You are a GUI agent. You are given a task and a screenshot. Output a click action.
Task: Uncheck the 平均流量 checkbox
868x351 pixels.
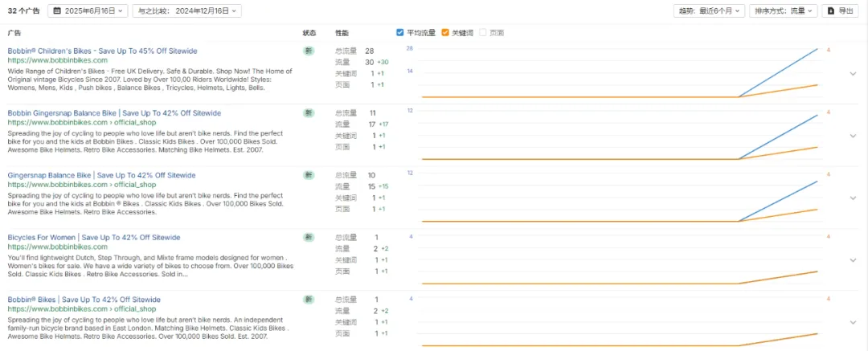(x=400, y=33)
